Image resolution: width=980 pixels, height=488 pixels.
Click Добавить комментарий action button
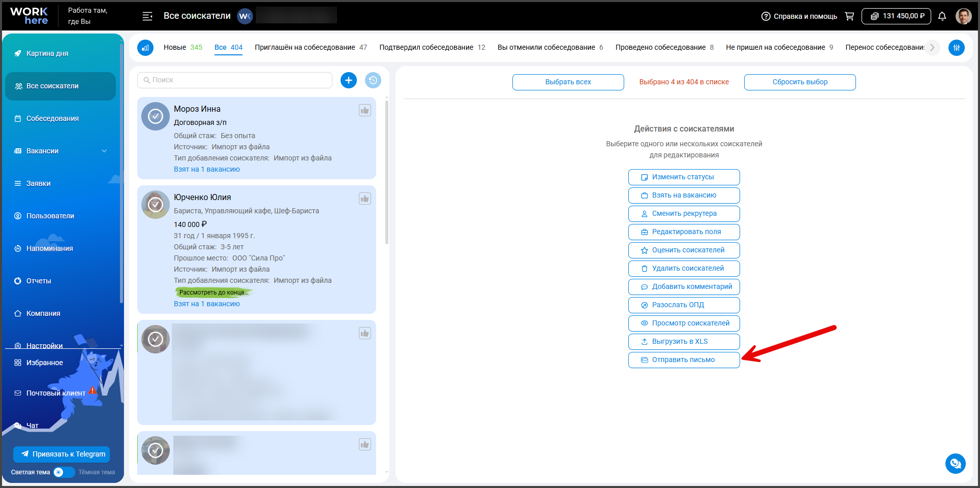(x=684, y=287)
